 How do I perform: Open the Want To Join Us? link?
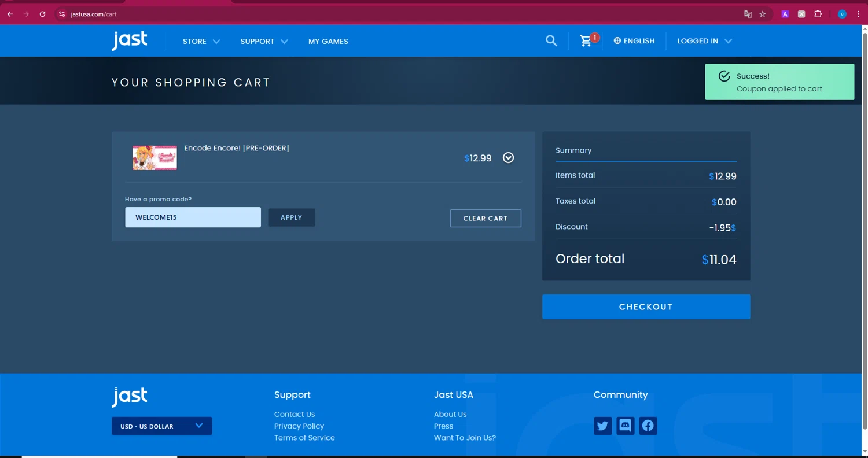[465, 438]
